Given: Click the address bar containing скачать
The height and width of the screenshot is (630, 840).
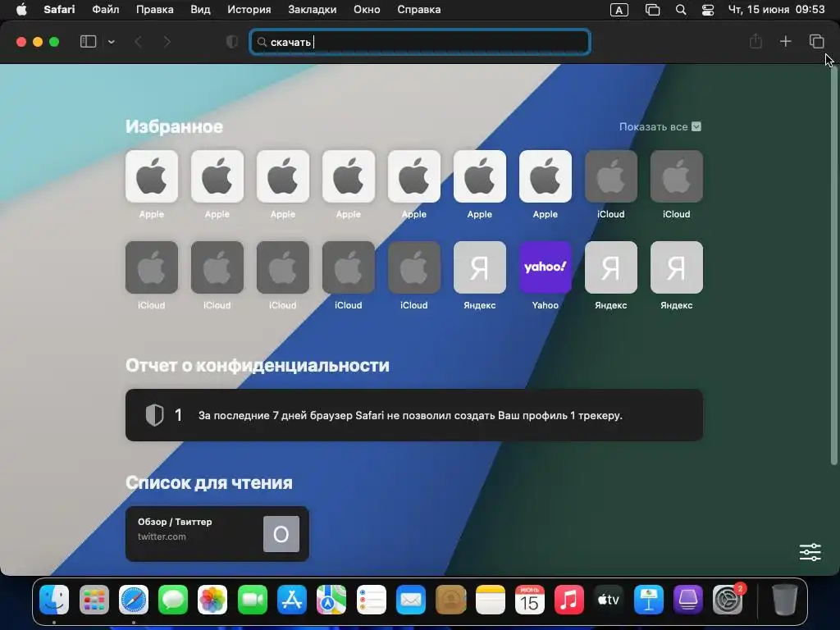Looking at the screenshot, I should [x=420, y=42].
